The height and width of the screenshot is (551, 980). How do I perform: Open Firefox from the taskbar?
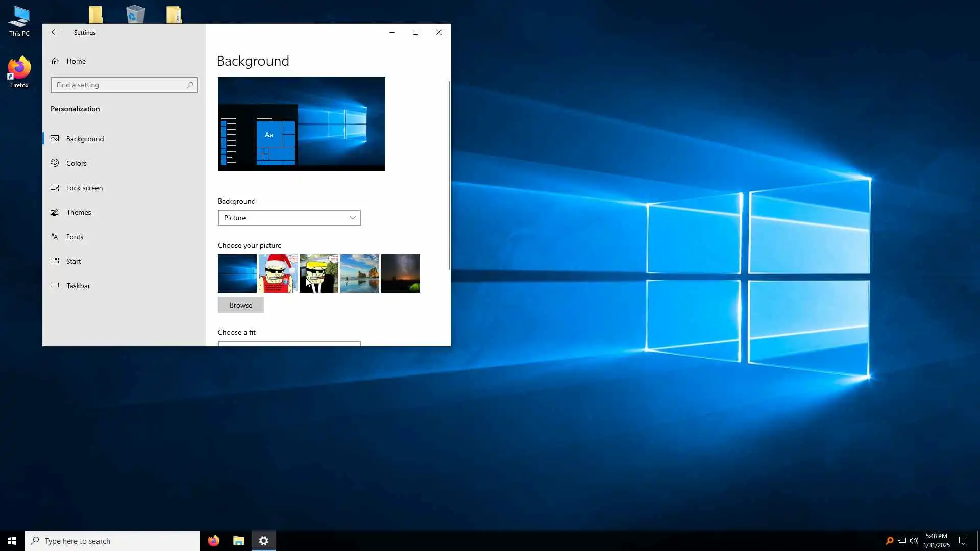point(213,541)
